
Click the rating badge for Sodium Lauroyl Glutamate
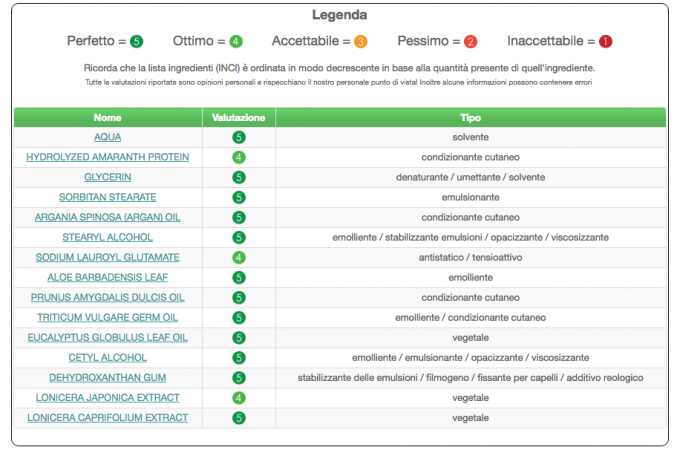239,258
